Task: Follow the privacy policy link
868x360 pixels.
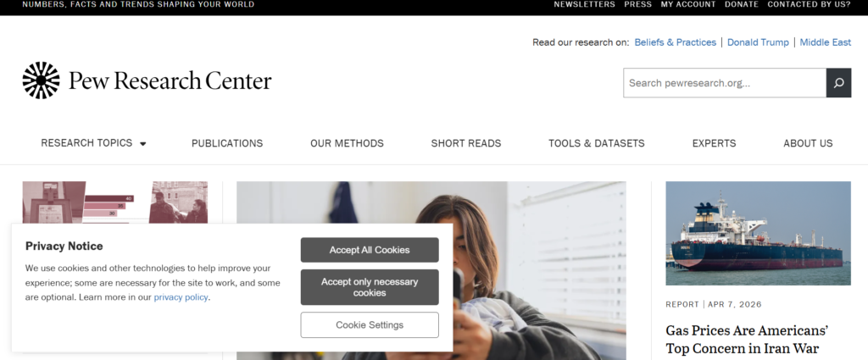Action: (181, 297)
